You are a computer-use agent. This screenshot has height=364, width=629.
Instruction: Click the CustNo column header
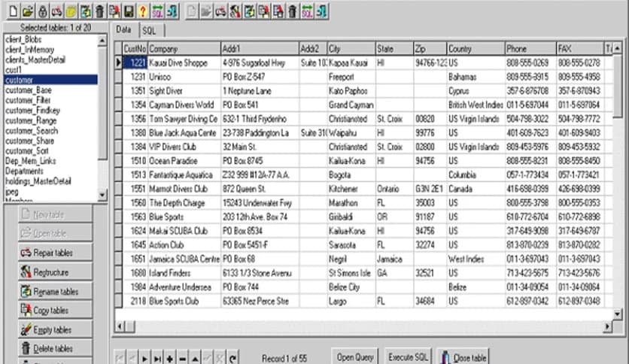point(135,49)
